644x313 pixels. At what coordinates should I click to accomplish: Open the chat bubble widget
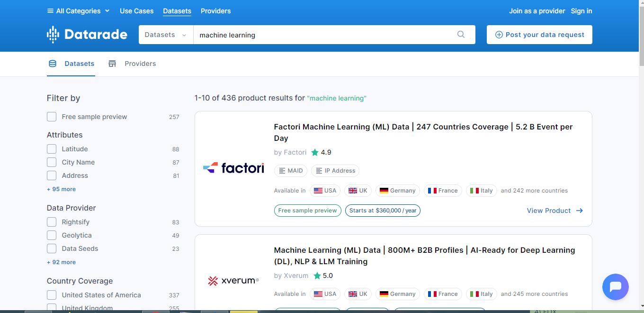tap(615, 286)
